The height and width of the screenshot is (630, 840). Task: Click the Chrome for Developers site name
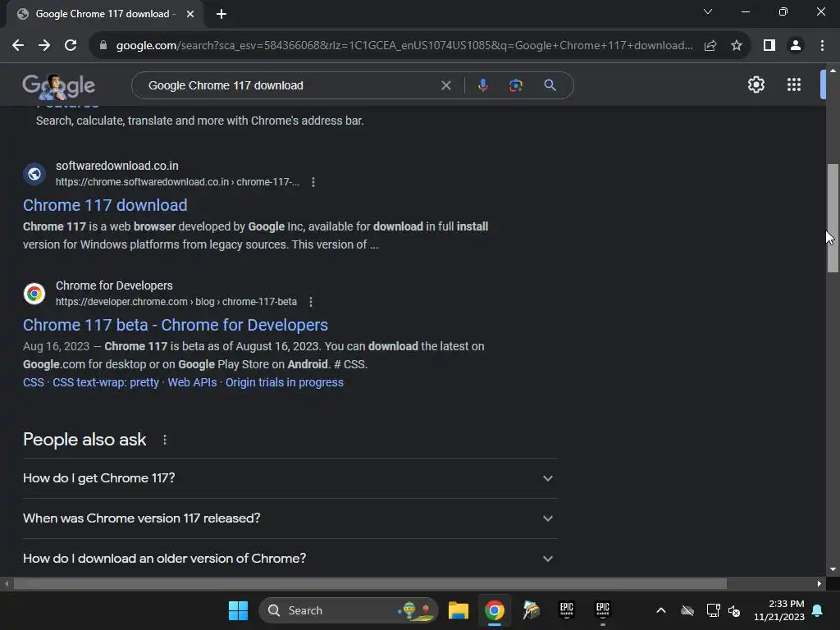114,286
